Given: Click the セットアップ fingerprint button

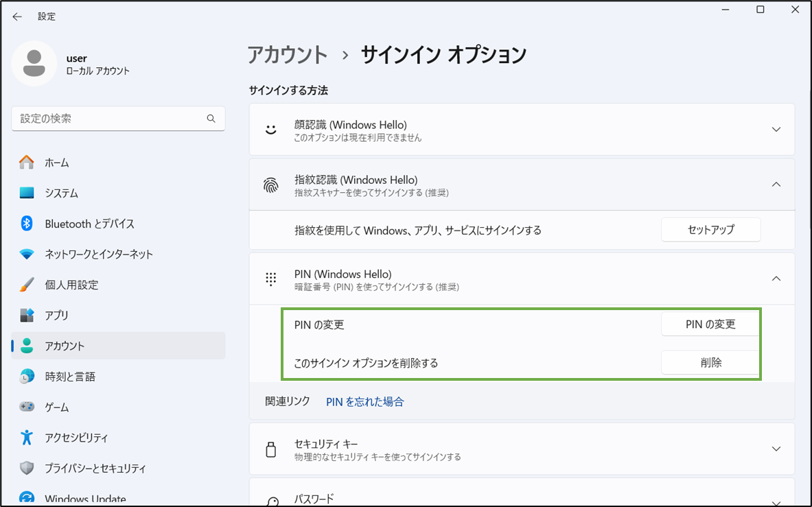Looking at the screenshot, I should coord(710,230).
